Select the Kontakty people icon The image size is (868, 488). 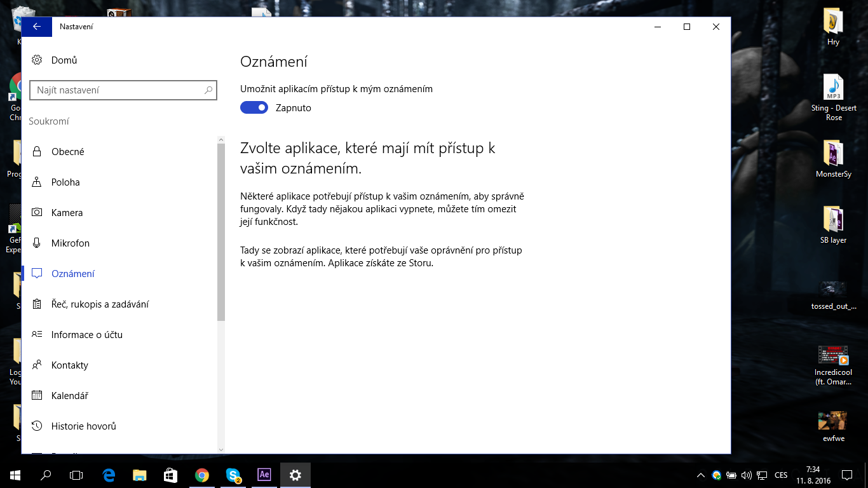click(x=37, y=365)
